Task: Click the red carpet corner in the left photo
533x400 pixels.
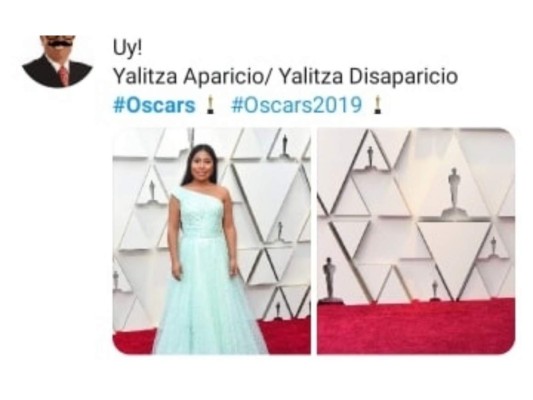Action: (x=133, y=341)
